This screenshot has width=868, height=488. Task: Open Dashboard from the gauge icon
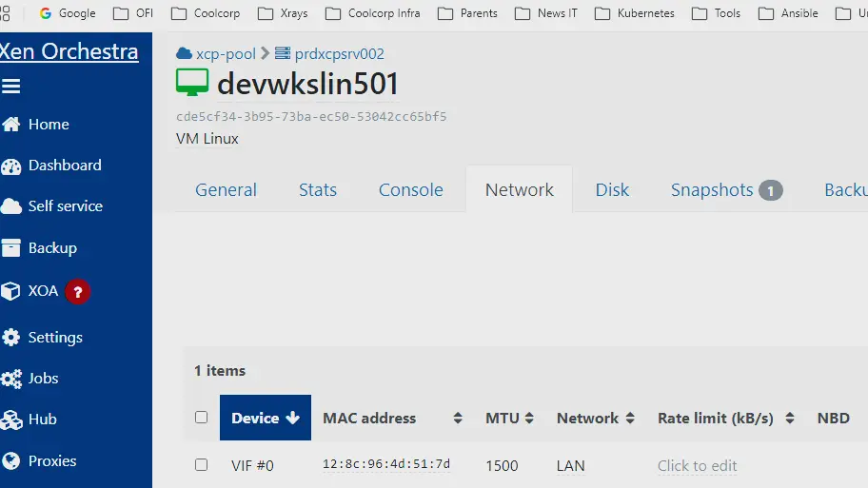11,166
